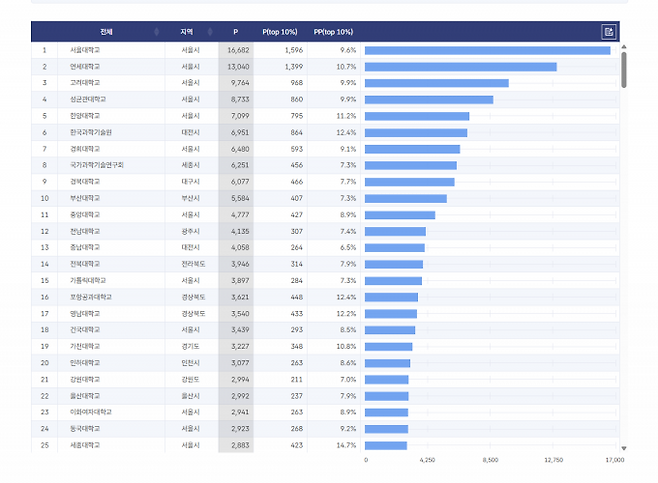Pick the 국가과학기술연구회 row name
658x483 pixels.
click(97, 165)
